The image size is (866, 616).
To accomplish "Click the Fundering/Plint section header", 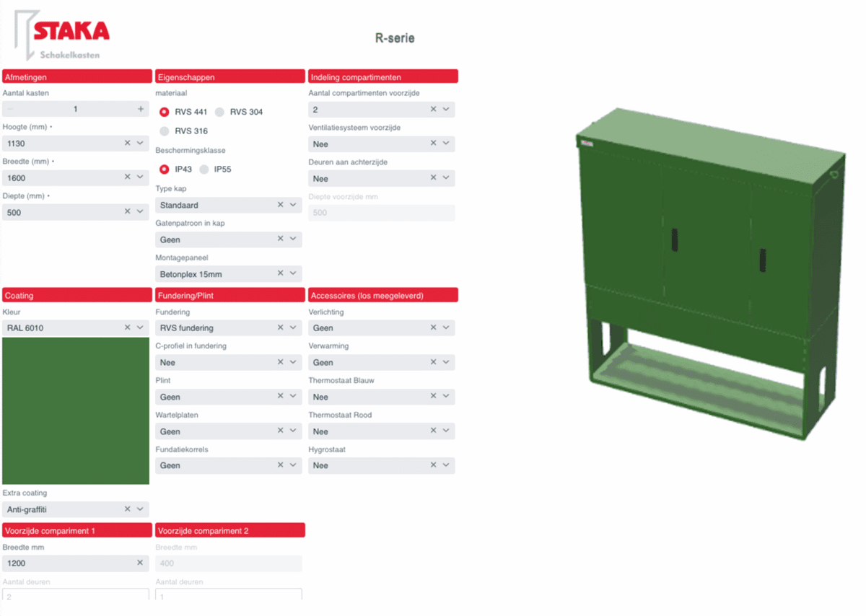I will (x=229, y=295).
